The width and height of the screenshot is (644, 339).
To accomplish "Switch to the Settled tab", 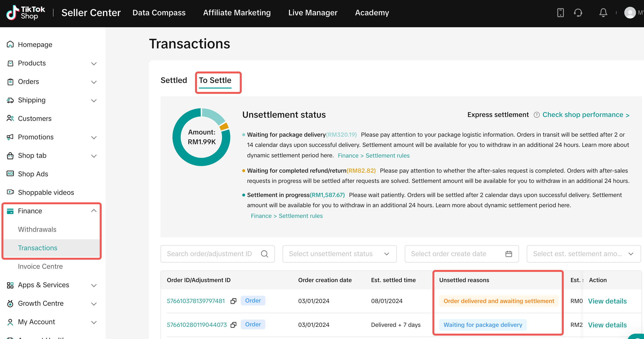I will (173, 80).
